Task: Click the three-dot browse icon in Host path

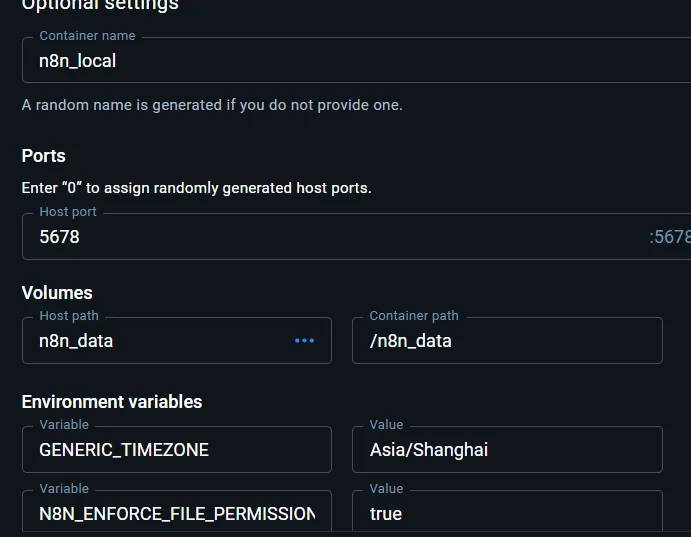Action: [x=305, y=341]
